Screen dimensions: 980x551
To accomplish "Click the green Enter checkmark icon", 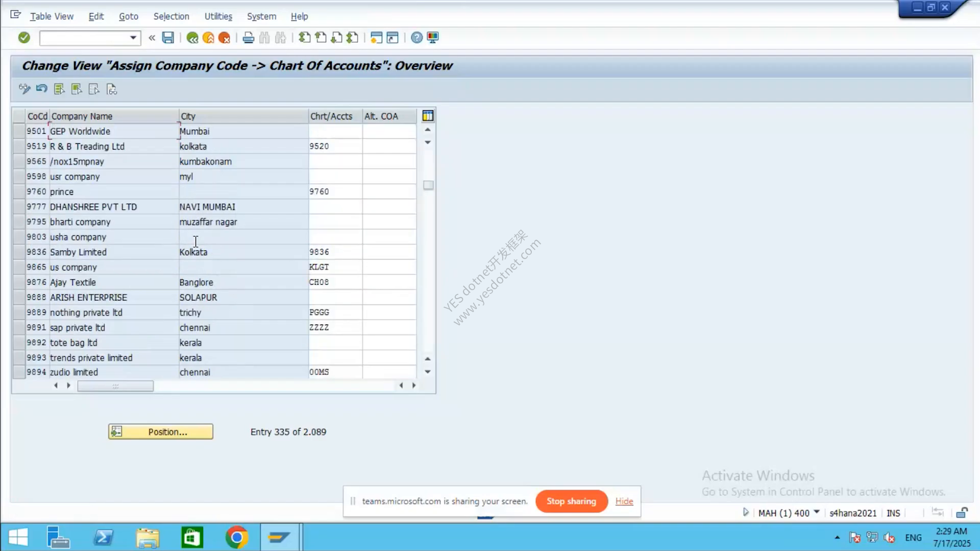I will pyautogui.click(x=24, y=37).
